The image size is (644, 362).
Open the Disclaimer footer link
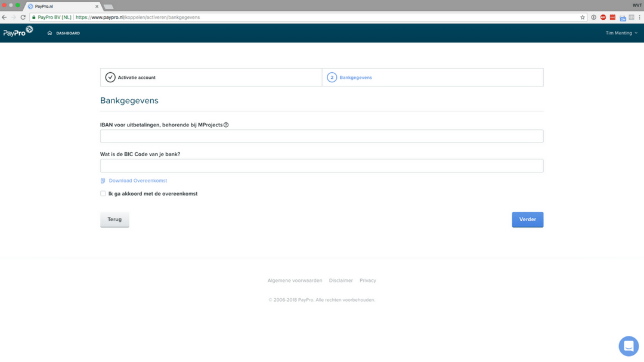341,281
